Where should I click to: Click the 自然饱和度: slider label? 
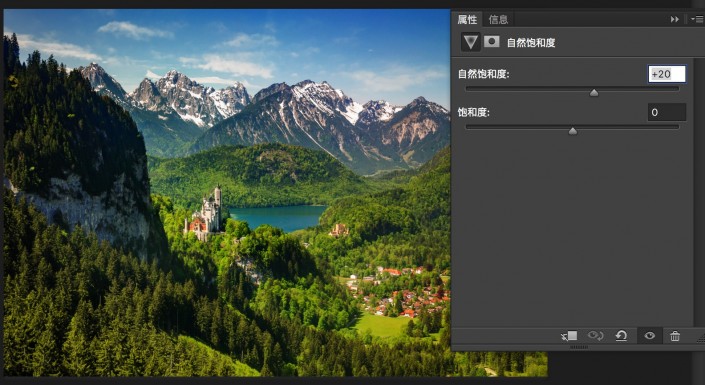click(483, 74)
